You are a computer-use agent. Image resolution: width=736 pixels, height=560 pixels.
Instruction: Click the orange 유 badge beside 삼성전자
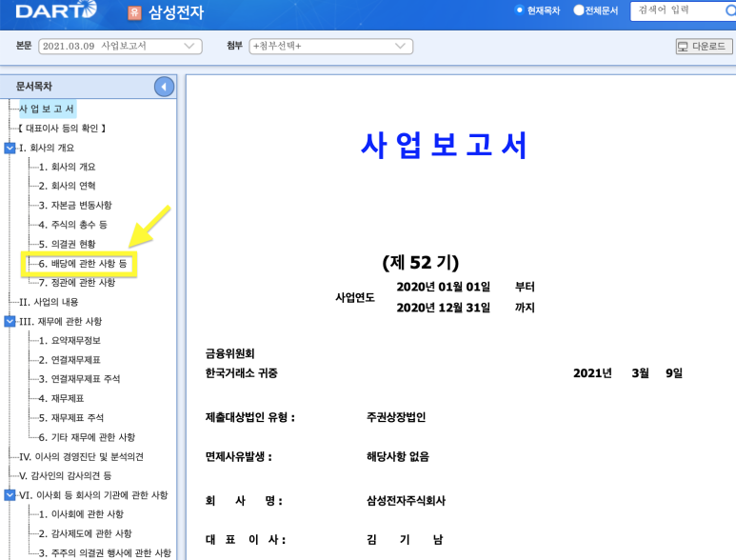pyautogui.click(x=134, y=12)
